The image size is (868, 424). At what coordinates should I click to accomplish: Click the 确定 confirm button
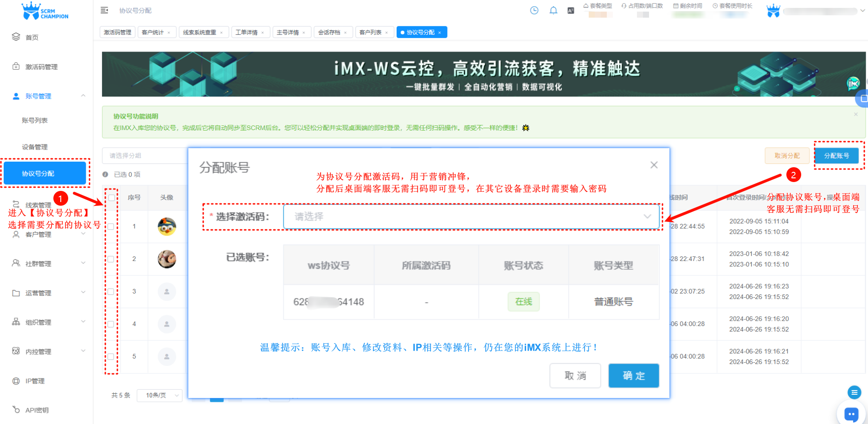point(633,376)
